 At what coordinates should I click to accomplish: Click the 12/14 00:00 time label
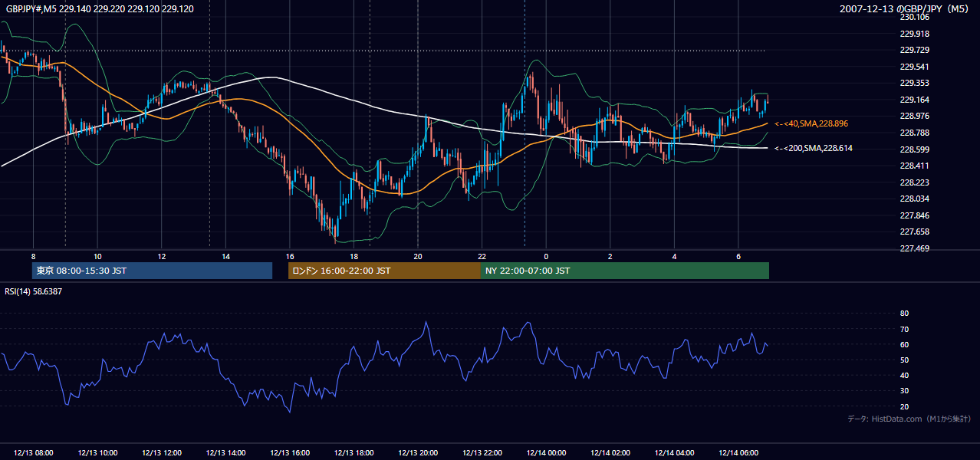546,453
